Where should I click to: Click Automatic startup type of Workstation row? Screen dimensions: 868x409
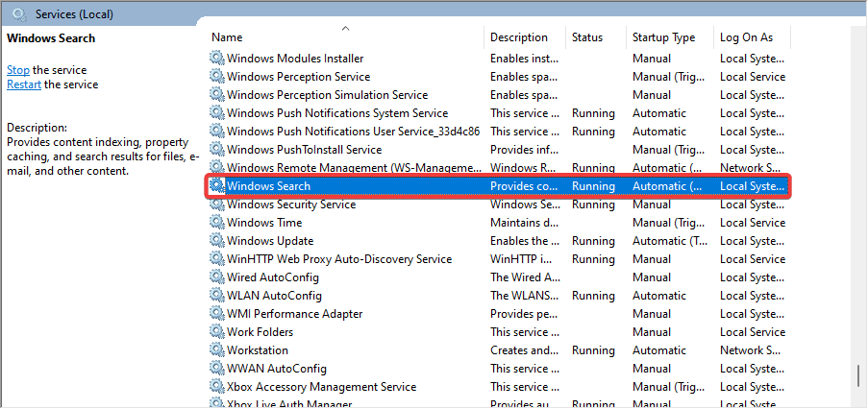tap(659, 349)
